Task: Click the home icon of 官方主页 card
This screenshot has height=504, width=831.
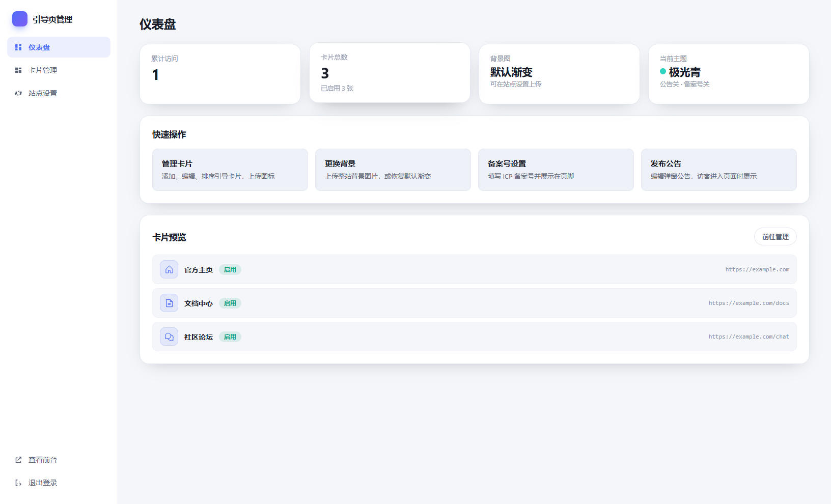Action: tap(169, 269)
